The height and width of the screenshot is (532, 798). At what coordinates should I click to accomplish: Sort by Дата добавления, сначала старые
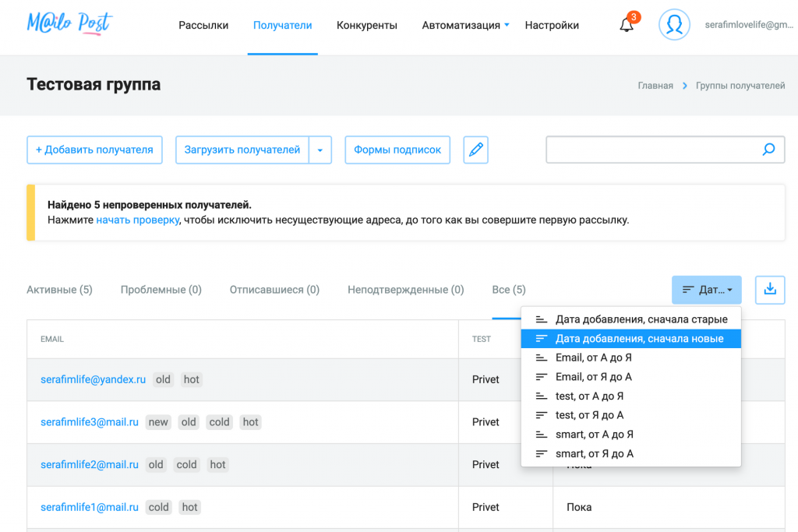631,319
